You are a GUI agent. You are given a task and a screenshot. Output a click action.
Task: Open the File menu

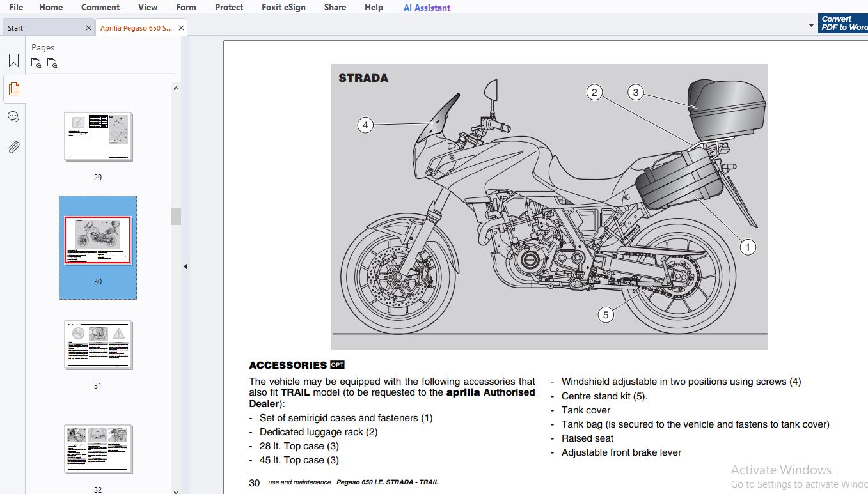[x=16, y=7]
